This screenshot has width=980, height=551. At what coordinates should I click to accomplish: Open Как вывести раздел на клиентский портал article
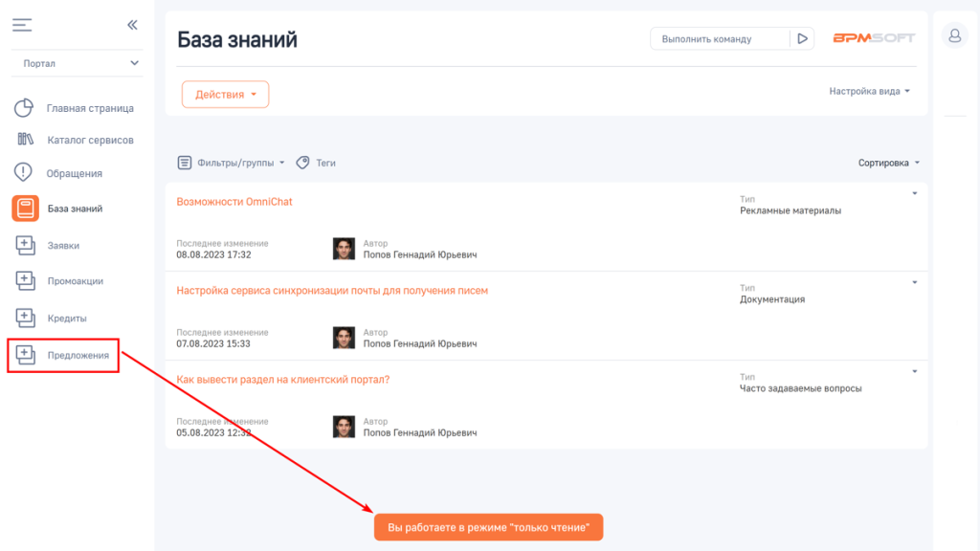pos(283,379)
